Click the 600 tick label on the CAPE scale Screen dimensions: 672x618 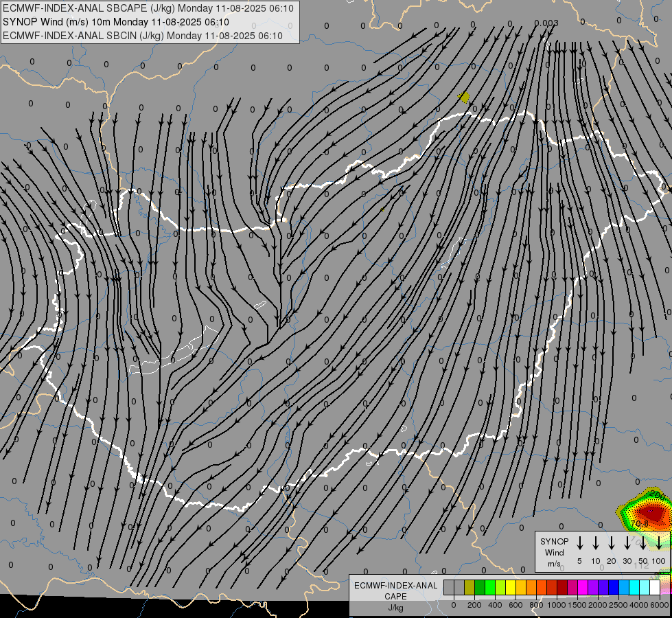click(x=515, y=605)
